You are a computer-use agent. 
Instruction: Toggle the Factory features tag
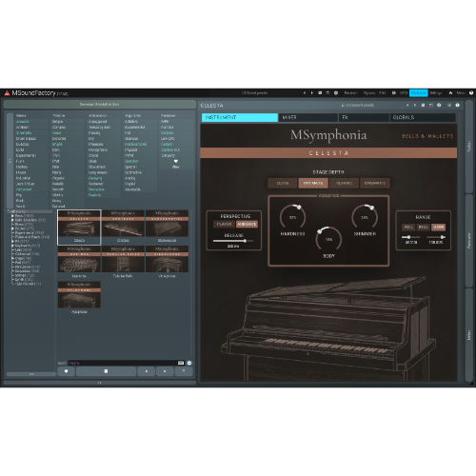167,144
